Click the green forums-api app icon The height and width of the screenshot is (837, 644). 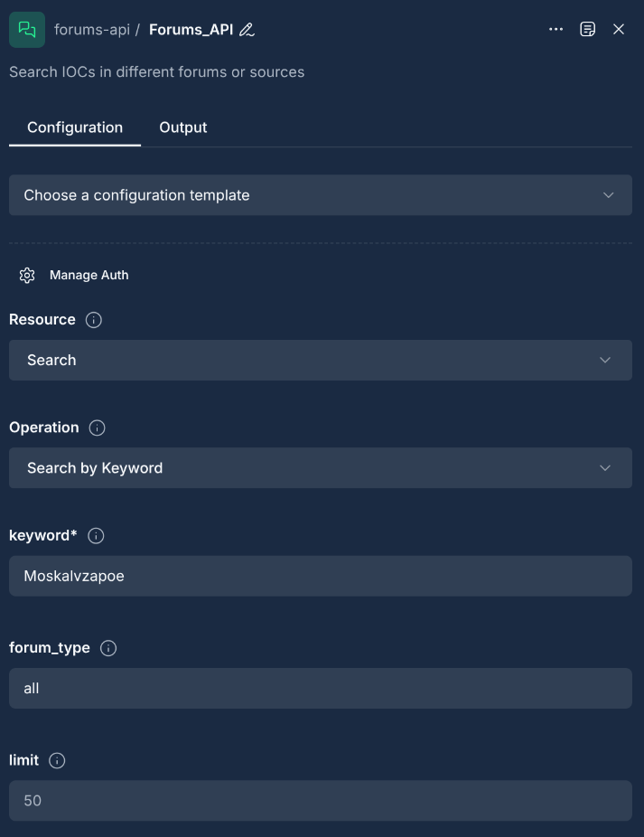pyautogui.click(x=27, y=30)
